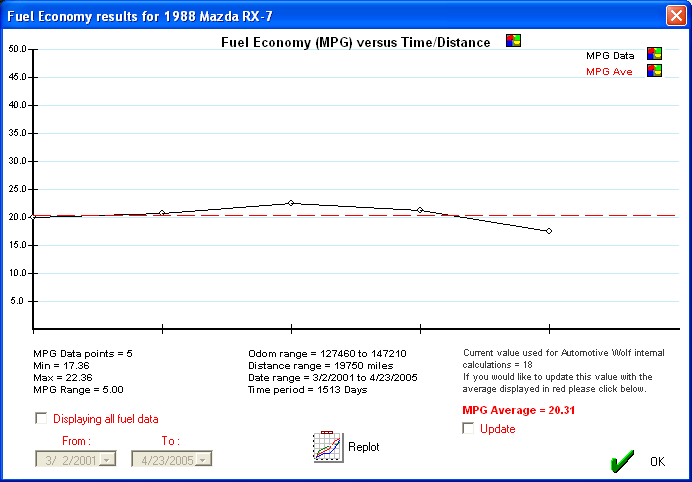
Task: Click the To date field showing 4/23/2005
Action: click(x=166, y=459)
